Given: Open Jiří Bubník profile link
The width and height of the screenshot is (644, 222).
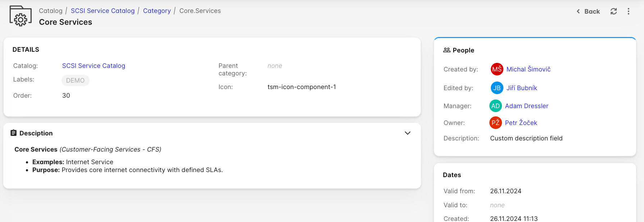Looking at the screenshot, I should (522, 88).
